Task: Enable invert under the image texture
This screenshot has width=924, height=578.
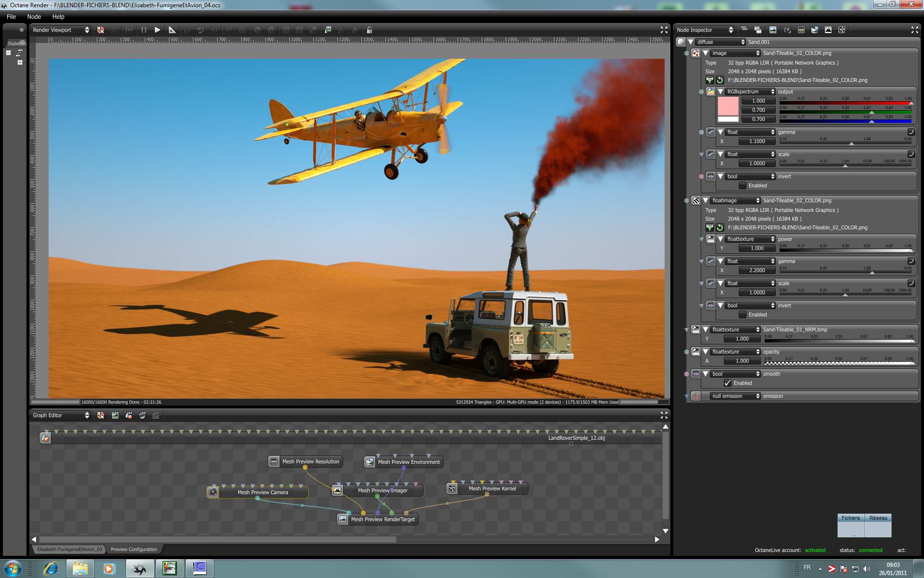Action: click(x=743, y=185)
